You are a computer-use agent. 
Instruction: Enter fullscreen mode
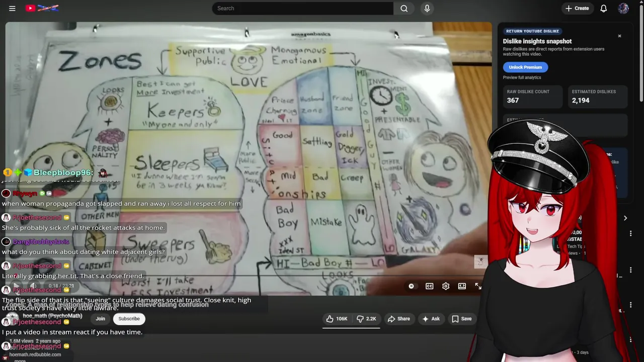478,286
